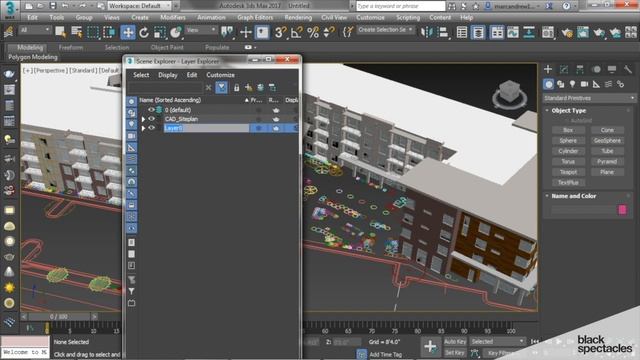Open the Curve Editor
640x360 pixels.
[x=513, y=32]
